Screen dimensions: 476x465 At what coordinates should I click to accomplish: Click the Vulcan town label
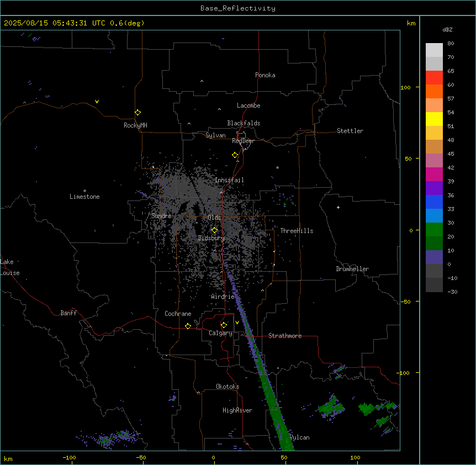pos(299,437)
